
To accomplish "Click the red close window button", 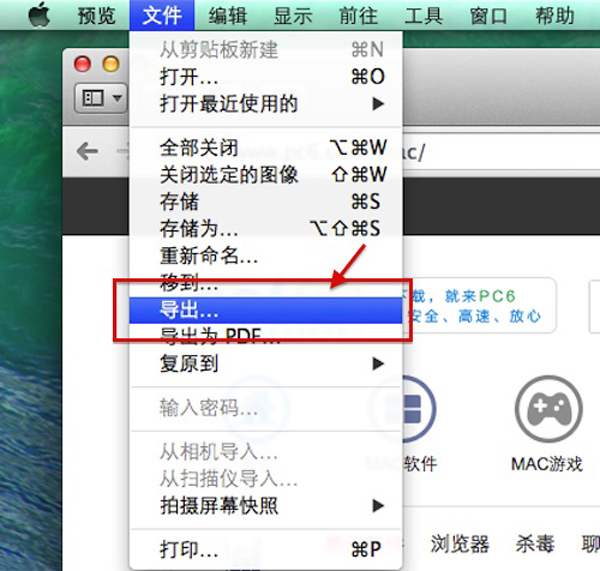I will [x=82, y=64].
